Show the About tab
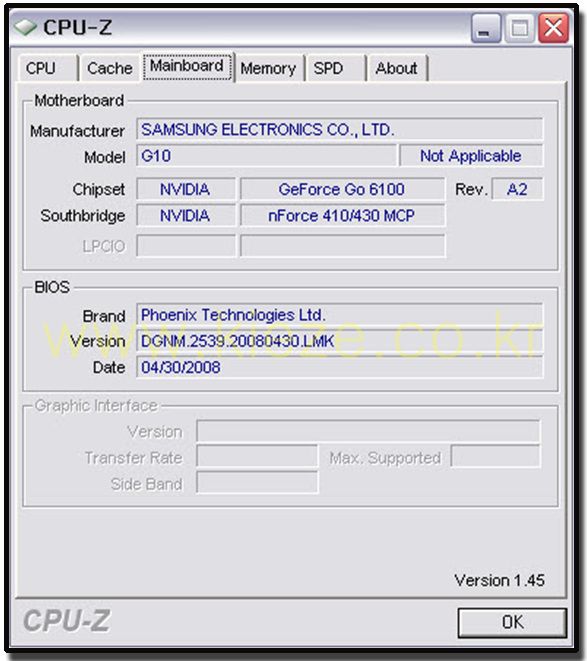This screenshot has width=587, height=661. point(397,68)
